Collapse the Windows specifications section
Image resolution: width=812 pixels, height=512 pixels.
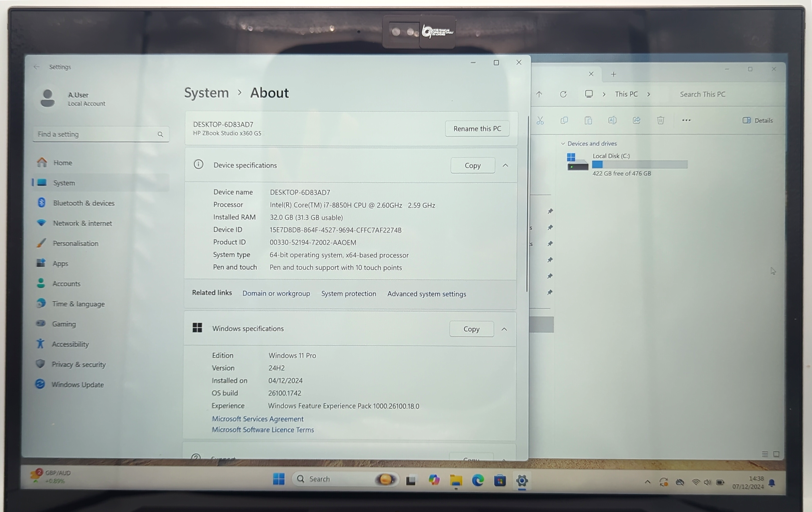click(504, 329)
